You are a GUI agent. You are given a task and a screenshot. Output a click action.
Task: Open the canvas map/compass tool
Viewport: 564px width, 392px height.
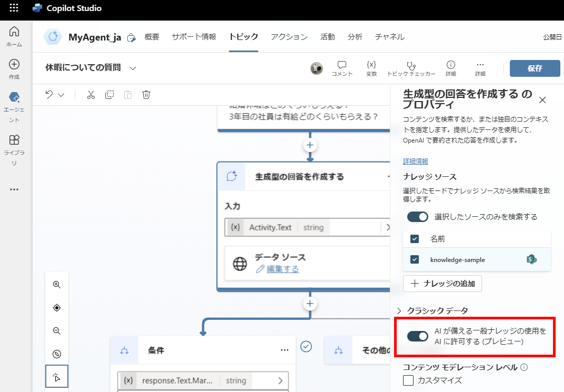[x=56, y=354]
